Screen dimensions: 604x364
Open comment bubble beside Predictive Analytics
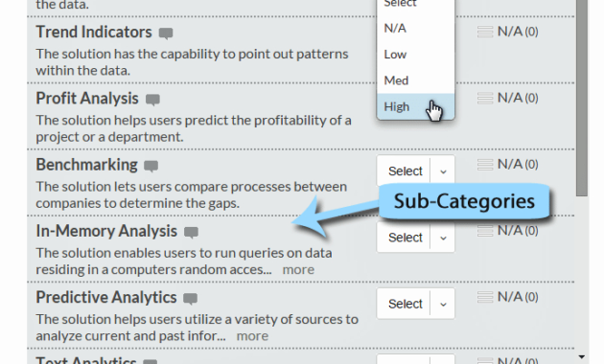coord(190,299)
